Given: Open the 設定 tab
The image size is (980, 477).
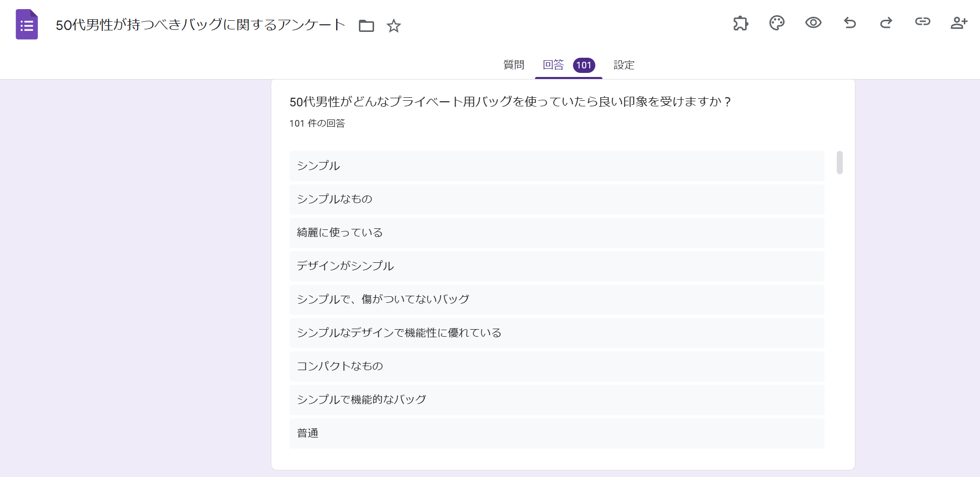Looking at the screenshot, I should [624, 65].
